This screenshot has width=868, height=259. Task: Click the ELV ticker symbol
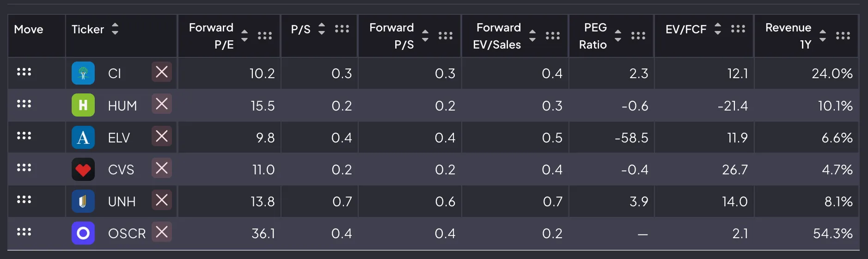pyautogui.click(x=119, y=138)
